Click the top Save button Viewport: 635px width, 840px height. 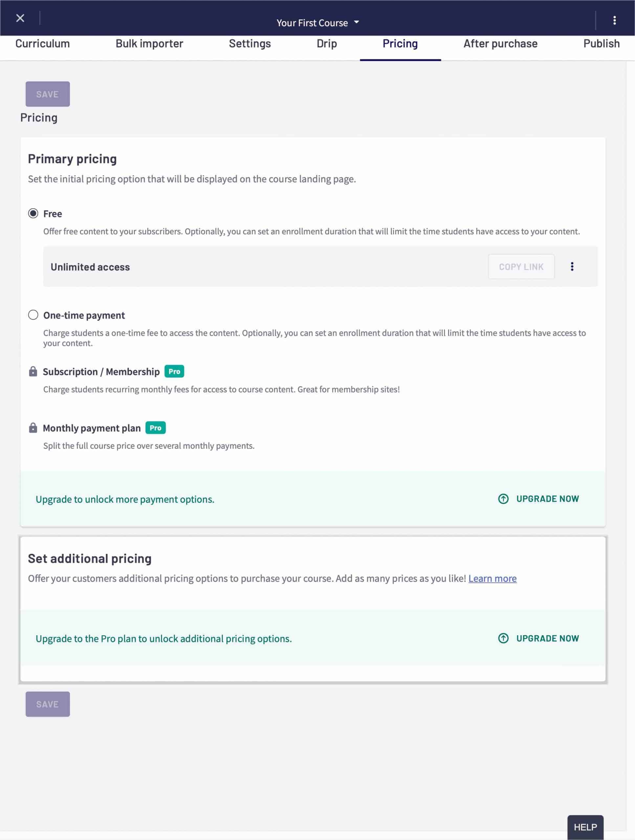click(48, 94)
